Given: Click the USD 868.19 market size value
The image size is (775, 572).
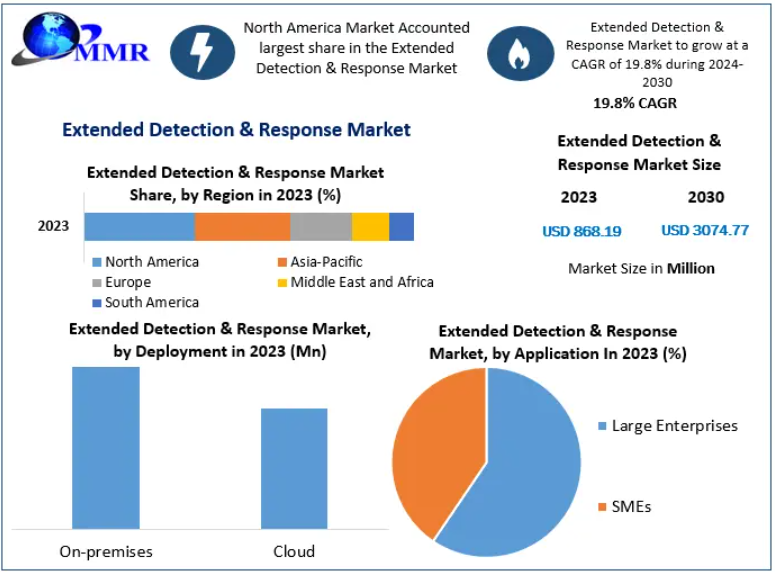Looking at the screenshot, I should click(x=581, y=231).
